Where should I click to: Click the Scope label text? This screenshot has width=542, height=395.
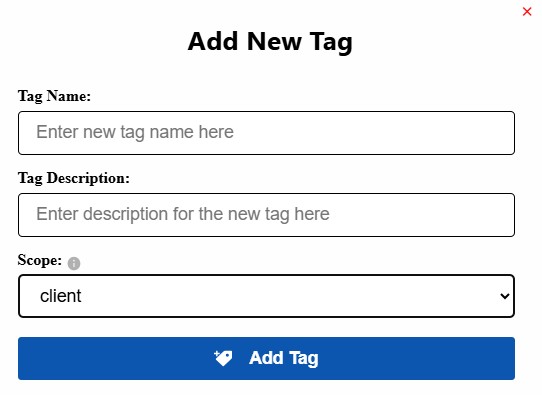(x=40, y=260)
